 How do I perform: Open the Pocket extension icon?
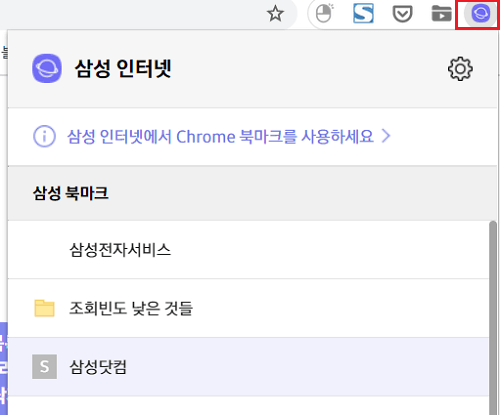pyautogui.click(x=402, y=14)
